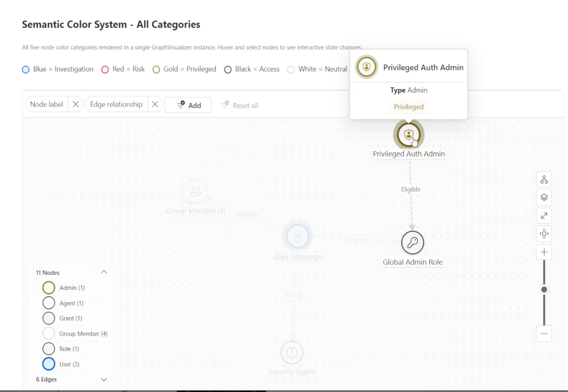Toggle User (3) in nodes legend
568x392 pixels.
pyautogui.click(x=61, y=364)
